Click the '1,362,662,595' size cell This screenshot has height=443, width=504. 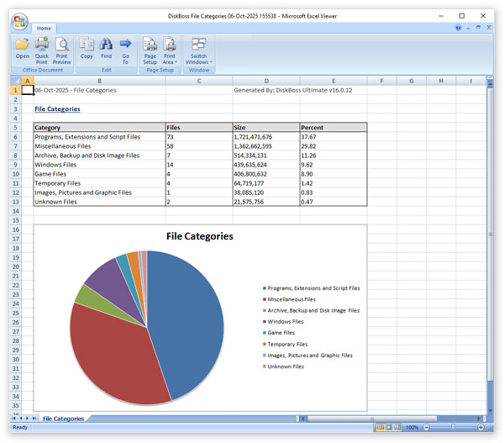click(x=266, y=146)
